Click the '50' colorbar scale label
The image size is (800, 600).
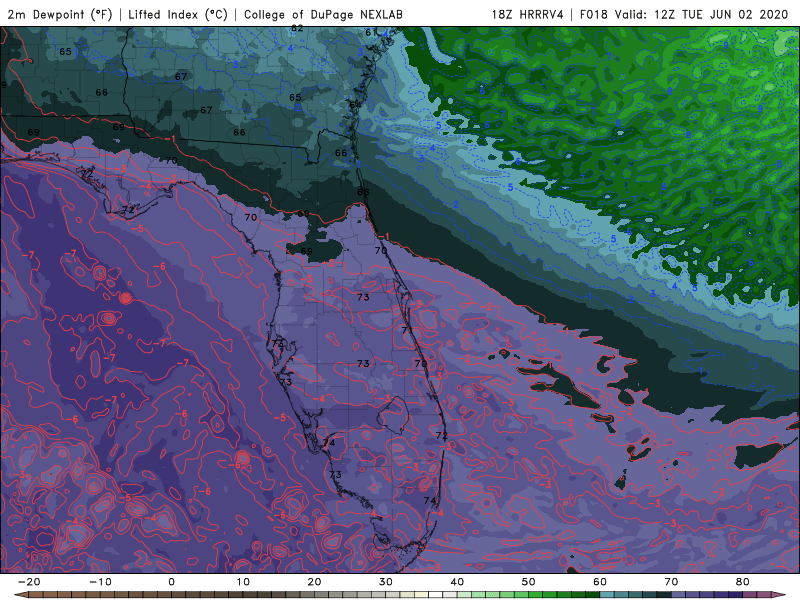(529, 582)
